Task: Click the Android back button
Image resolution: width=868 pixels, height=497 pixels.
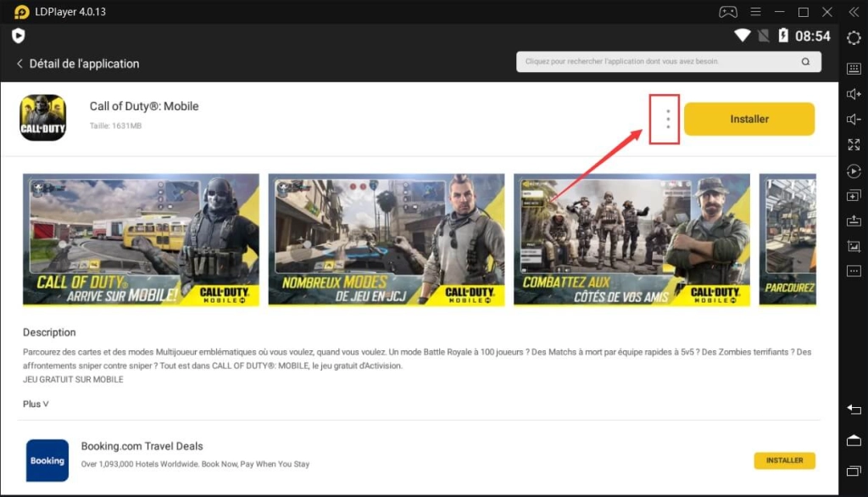Action: [854, 410]
